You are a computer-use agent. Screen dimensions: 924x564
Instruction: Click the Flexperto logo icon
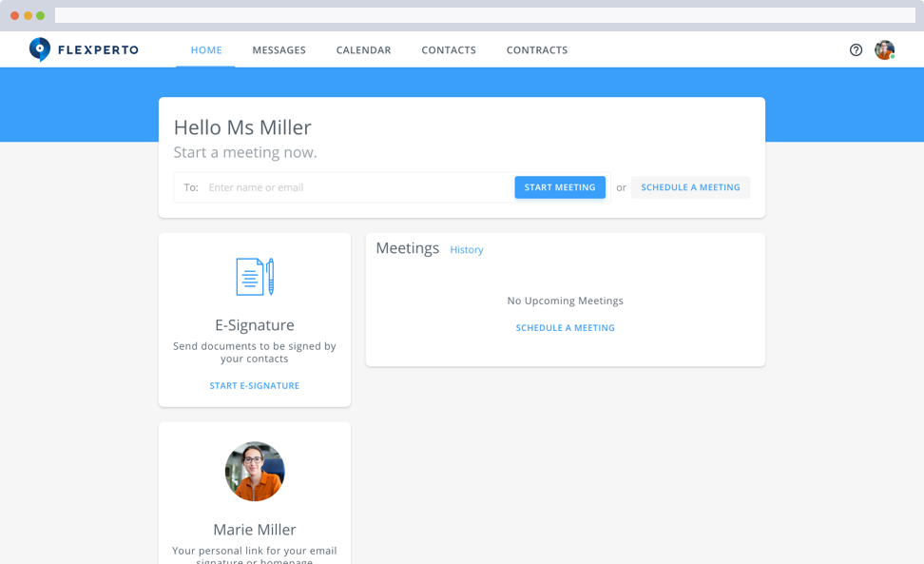[40, 49]
